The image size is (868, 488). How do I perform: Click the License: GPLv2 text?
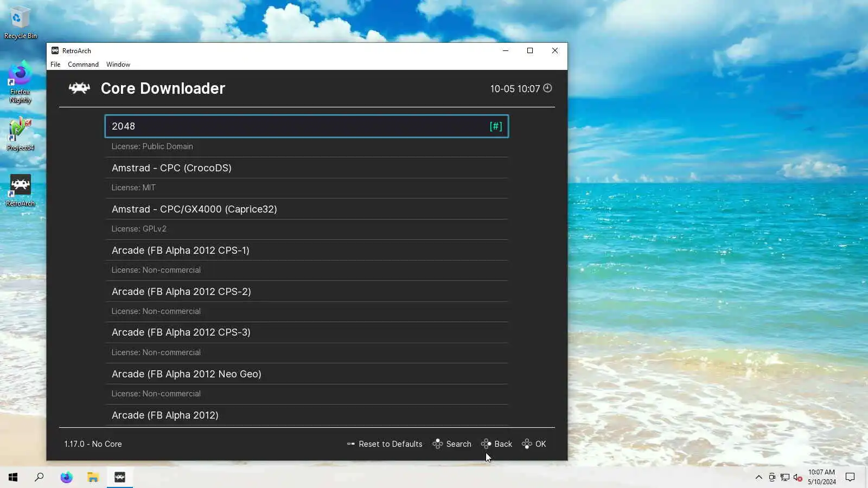139,229
